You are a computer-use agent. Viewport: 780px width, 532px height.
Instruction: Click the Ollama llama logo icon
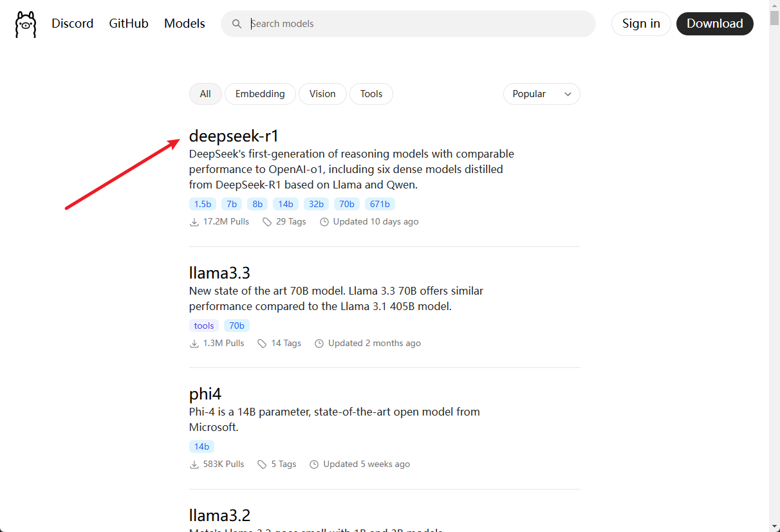(x=26, y=24)
